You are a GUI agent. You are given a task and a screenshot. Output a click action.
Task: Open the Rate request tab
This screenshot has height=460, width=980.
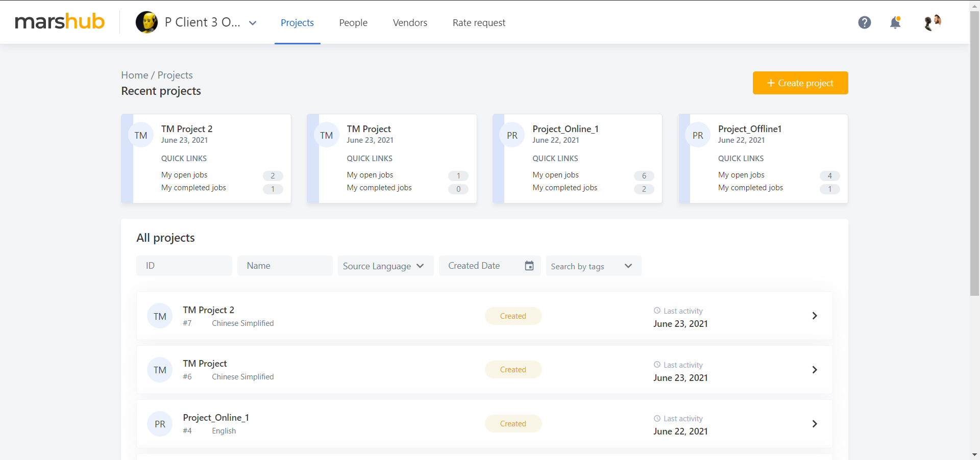(479, 22)
